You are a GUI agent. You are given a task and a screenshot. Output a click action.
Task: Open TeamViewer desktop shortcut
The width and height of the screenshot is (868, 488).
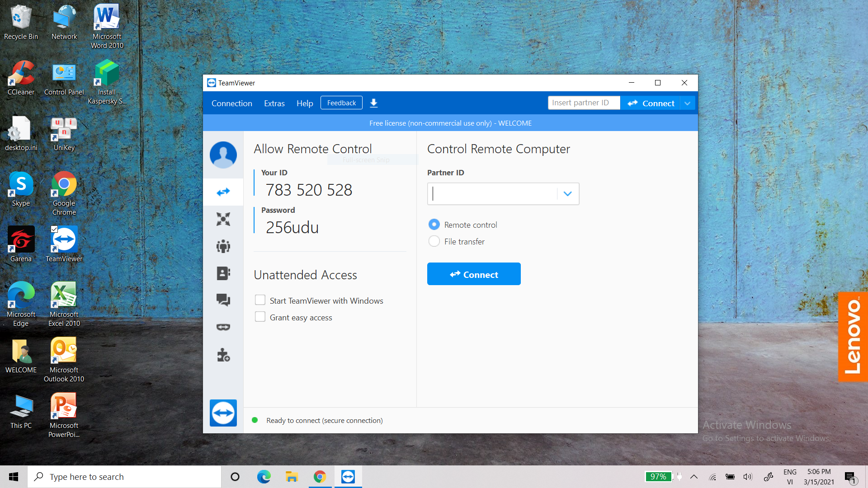64,244
